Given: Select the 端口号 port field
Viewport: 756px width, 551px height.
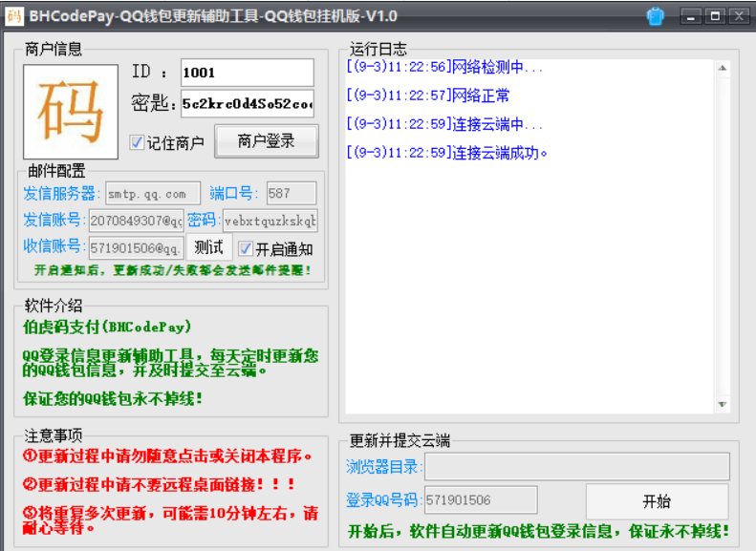Looking at the screenshot, I should pos(292,193).
